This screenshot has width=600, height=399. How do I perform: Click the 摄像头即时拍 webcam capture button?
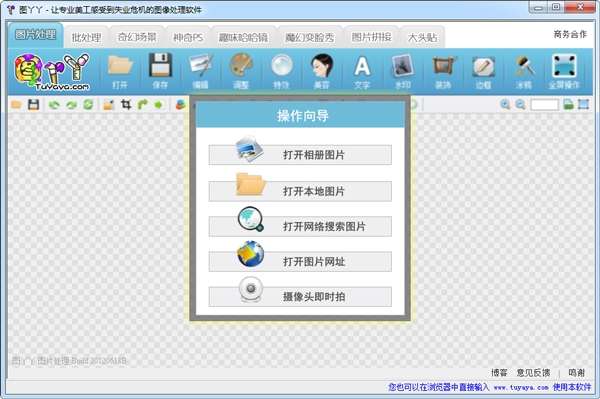tap(300, 296)
